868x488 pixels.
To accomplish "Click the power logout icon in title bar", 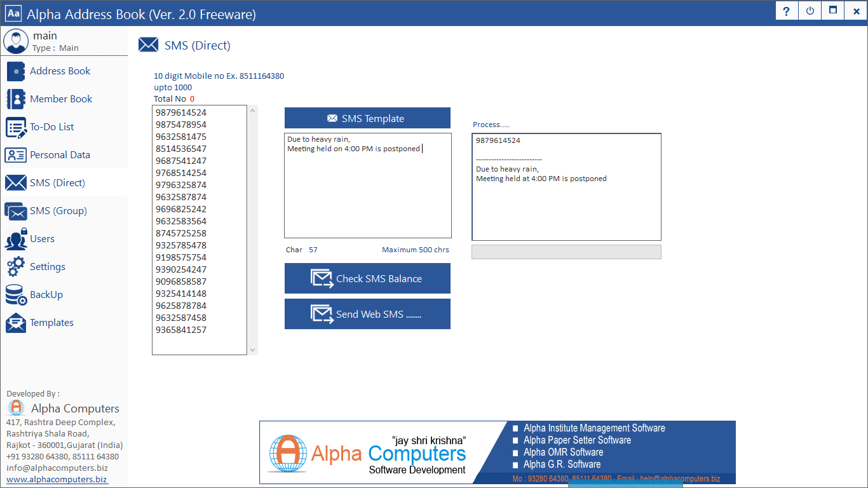I will pyautogui.click(x=810, y=11).
